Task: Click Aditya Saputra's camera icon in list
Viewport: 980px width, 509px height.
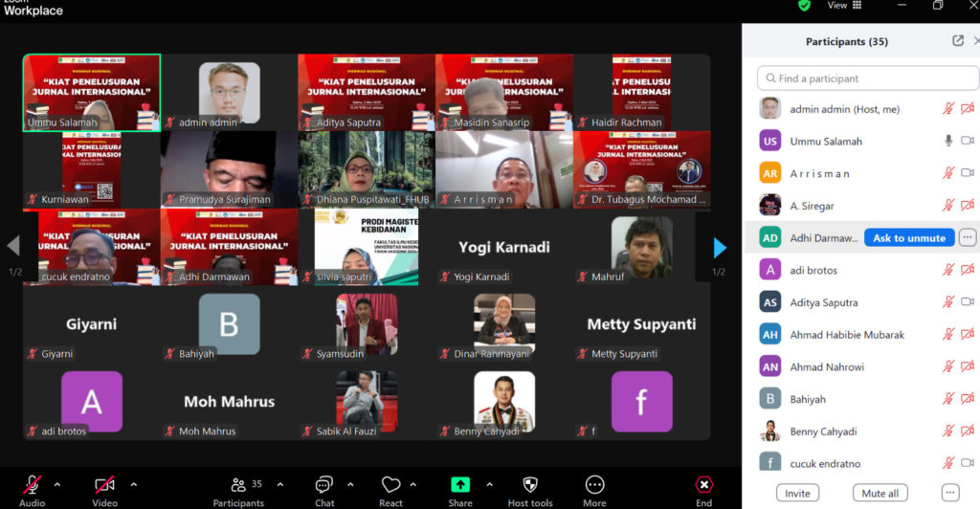Action: [x=968, y=302]
